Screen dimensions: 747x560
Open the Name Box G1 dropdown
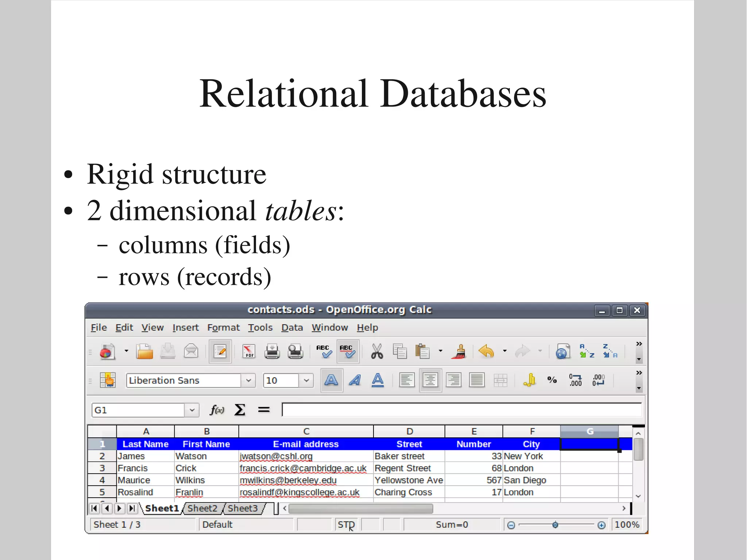pos(192,410)
